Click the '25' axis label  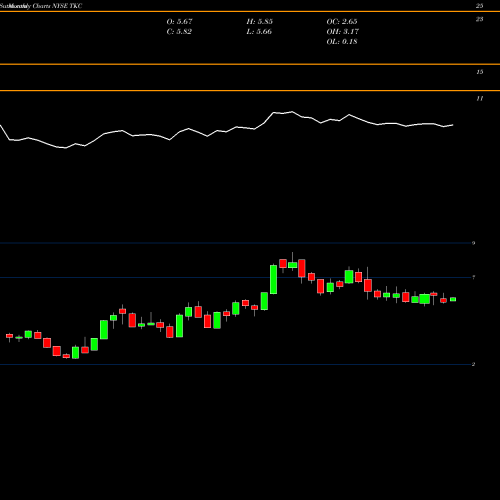point(479,6)
